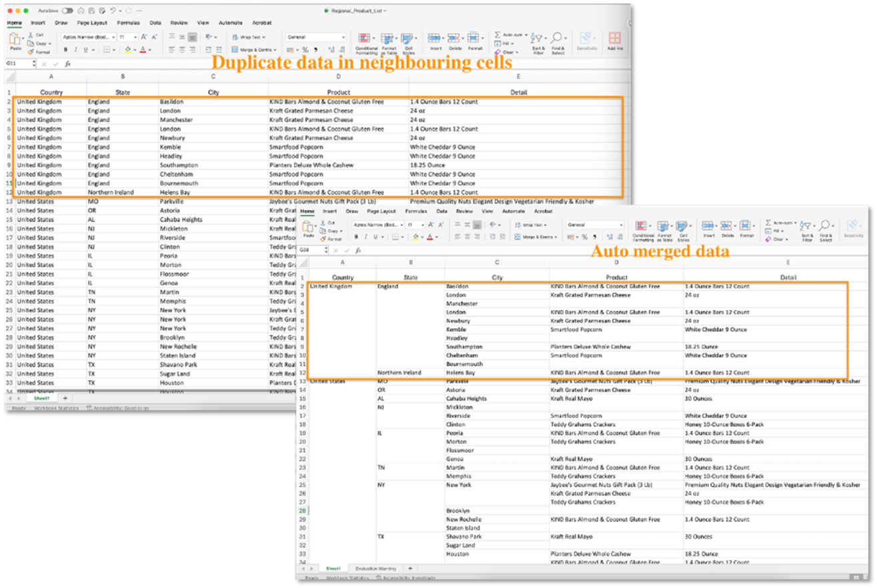Click the cell name box showing G28
This screenshot has height=588, width=877.
(x=309, y=250)
